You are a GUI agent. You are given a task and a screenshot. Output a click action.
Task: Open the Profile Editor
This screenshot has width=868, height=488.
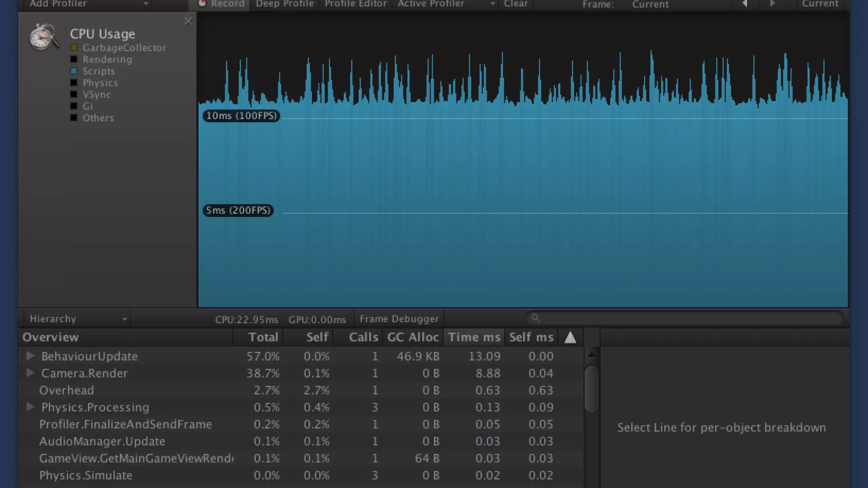point(356,4)
